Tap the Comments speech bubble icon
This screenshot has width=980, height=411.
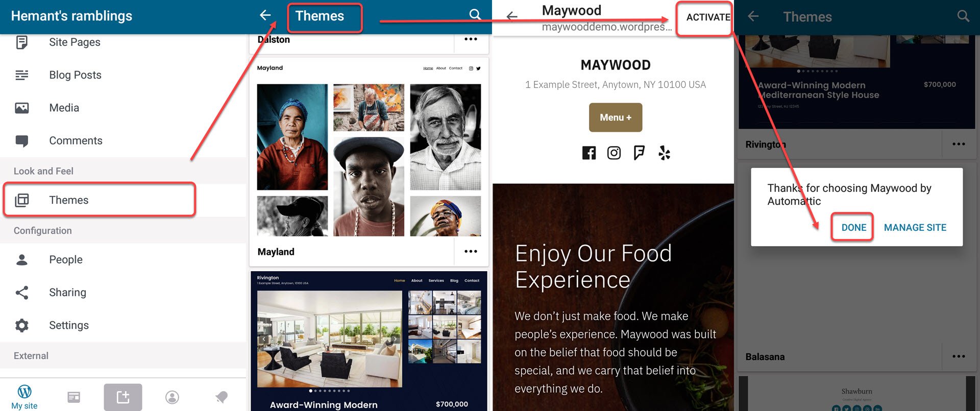coord(22,141)
